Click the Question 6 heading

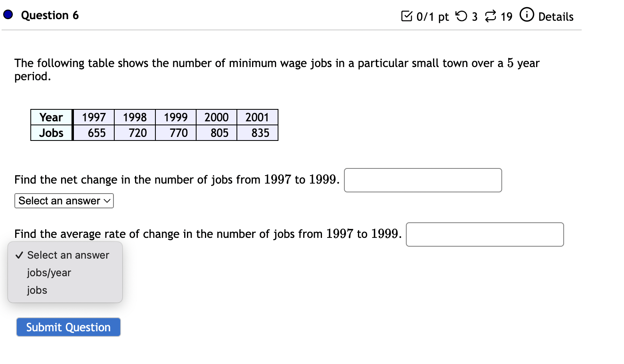(x=50, y=15)
